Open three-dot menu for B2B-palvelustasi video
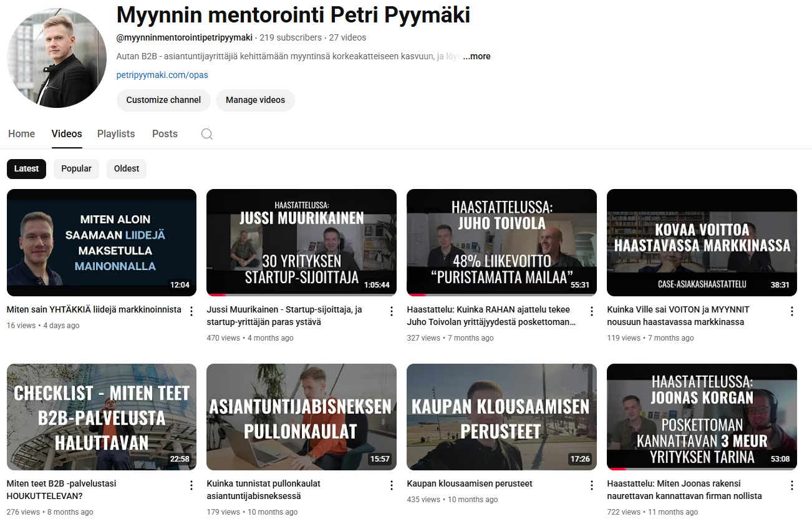The image size is (812, 524). click(191, 485)
